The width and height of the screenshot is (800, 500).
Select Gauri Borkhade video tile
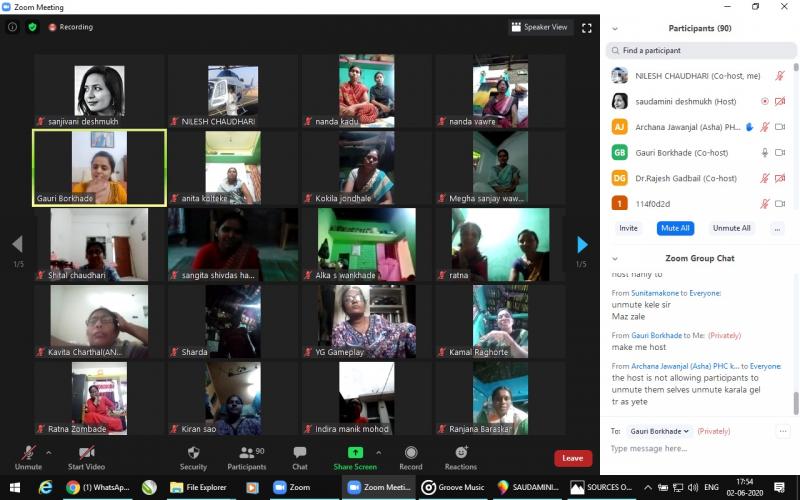pos(99,167)
